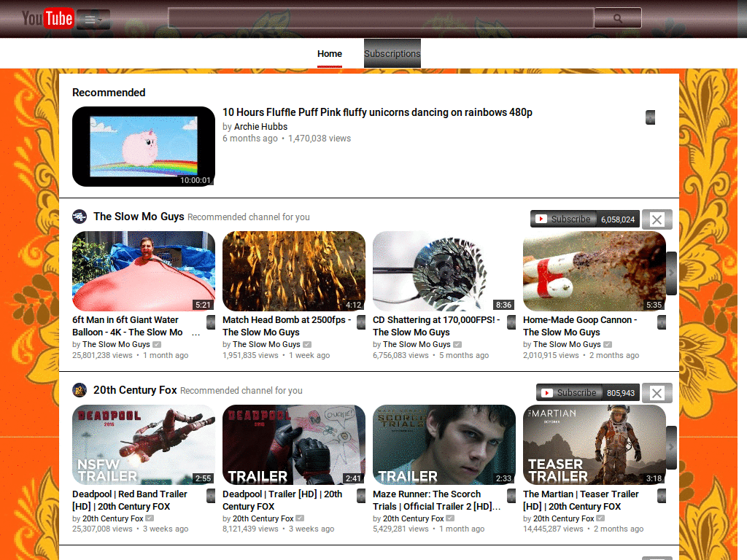The image size is (747, 560).
Task: Open Deadpool Trailer [HD] title
Action: (x=282, y=500)
